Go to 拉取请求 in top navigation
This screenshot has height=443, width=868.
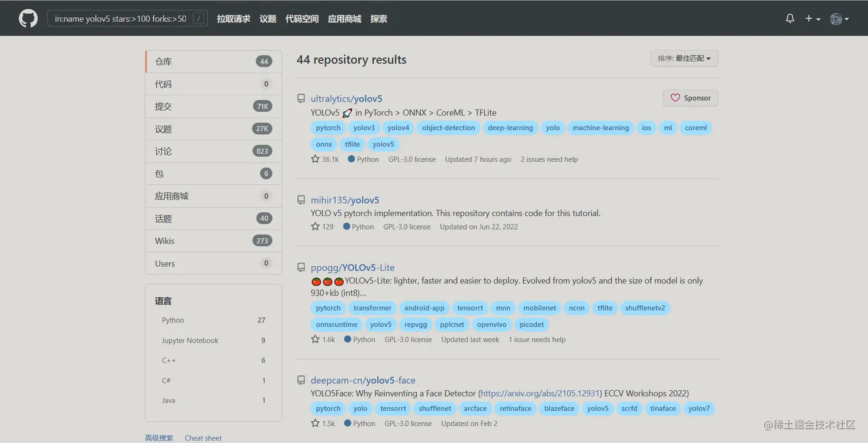(x=234, y=19)
